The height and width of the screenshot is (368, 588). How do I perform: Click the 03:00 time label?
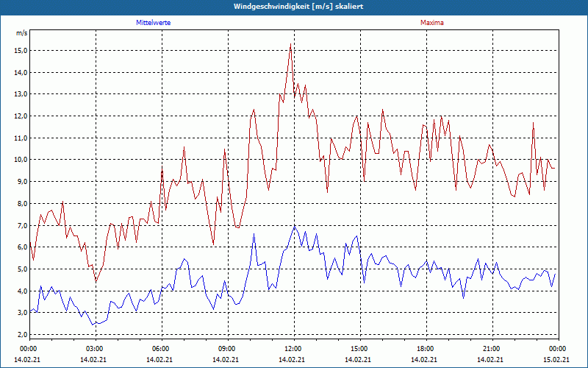pyautogui.click(x=96, y=349)
